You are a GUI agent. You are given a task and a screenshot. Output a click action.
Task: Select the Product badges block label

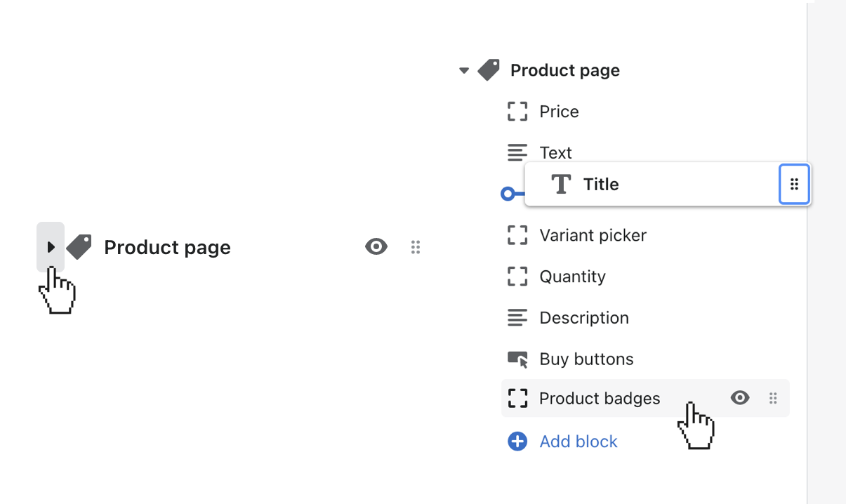600,398
